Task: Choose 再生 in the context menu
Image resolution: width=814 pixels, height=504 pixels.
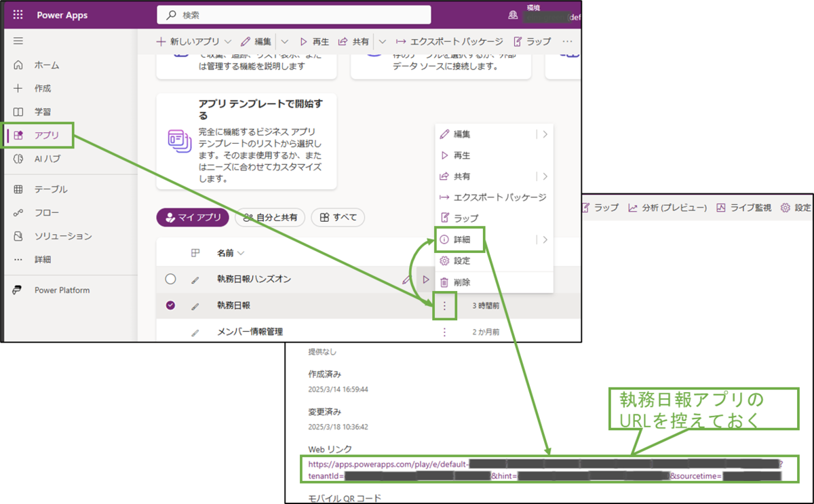Action: pyautogui.click(x=462, y=155)
